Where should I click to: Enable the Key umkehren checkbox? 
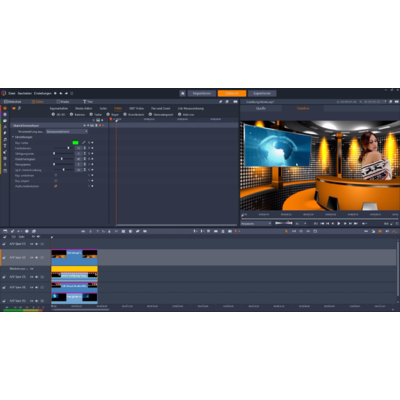pos(56,175)
